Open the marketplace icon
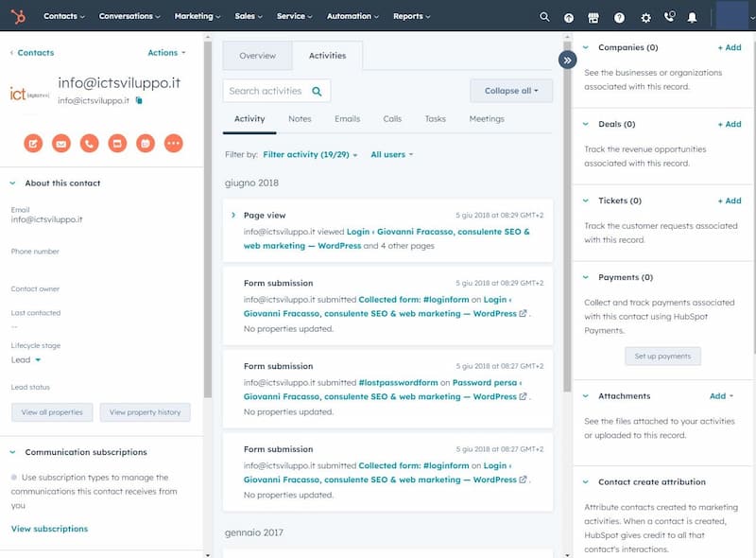 [593, 18]
